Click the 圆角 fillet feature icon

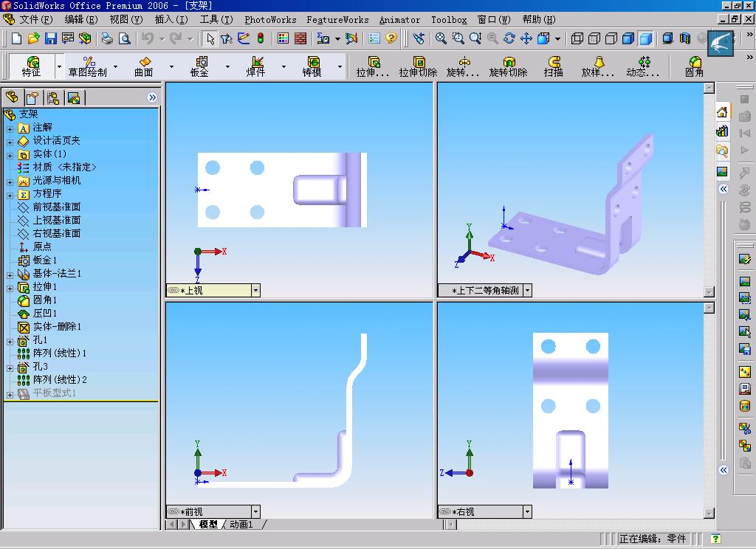click(694, 66)
